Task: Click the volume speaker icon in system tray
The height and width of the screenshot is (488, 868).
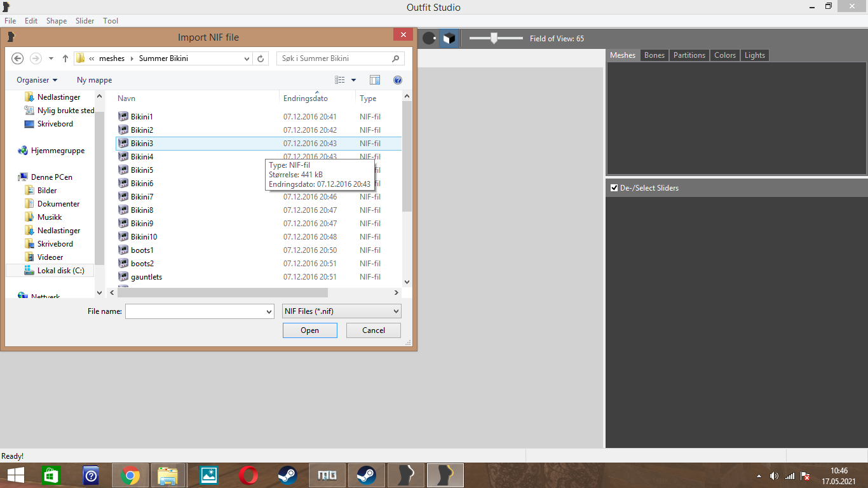Action: (774, 476)
